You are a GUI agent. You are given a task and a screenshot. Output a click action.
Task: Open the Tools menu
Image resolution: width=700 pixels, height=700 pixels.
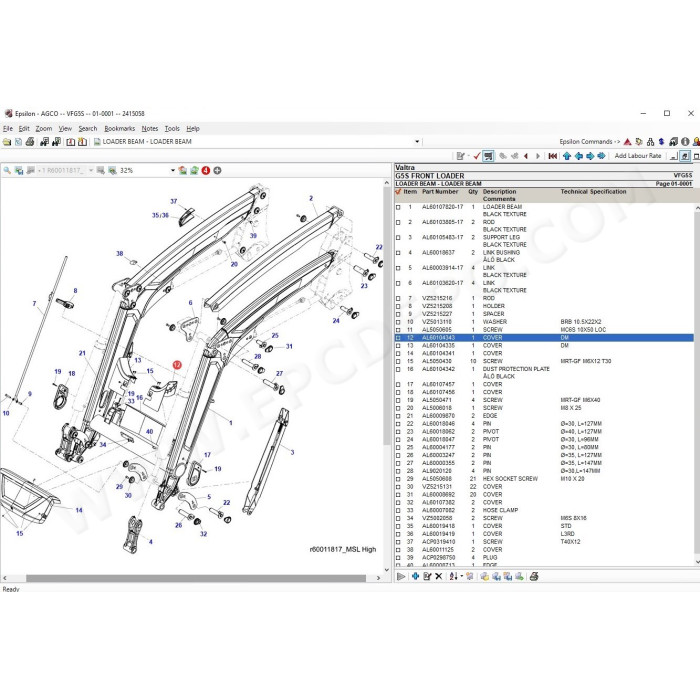172,129
